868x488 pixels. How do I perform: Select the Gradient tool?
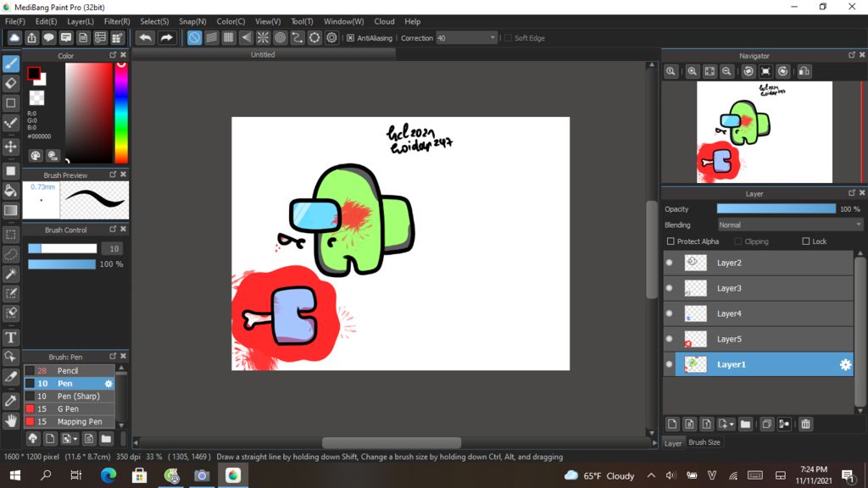10,210
